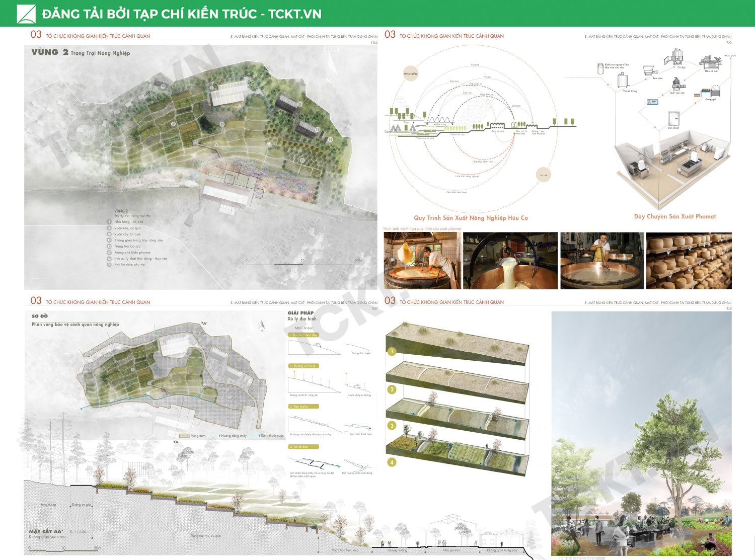Click the cheese-stirring worker photo thumbnail
Viewport: 755px width, 560px height.
[x=422, y=261]
